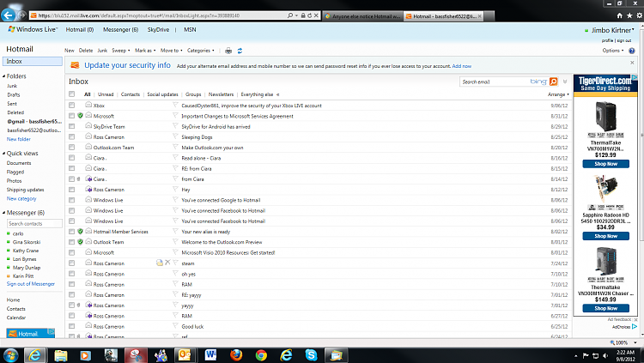Click the print icon in the mail toolbar
The width and height of the screenshot is (644, 363).
tap(228, 51)
